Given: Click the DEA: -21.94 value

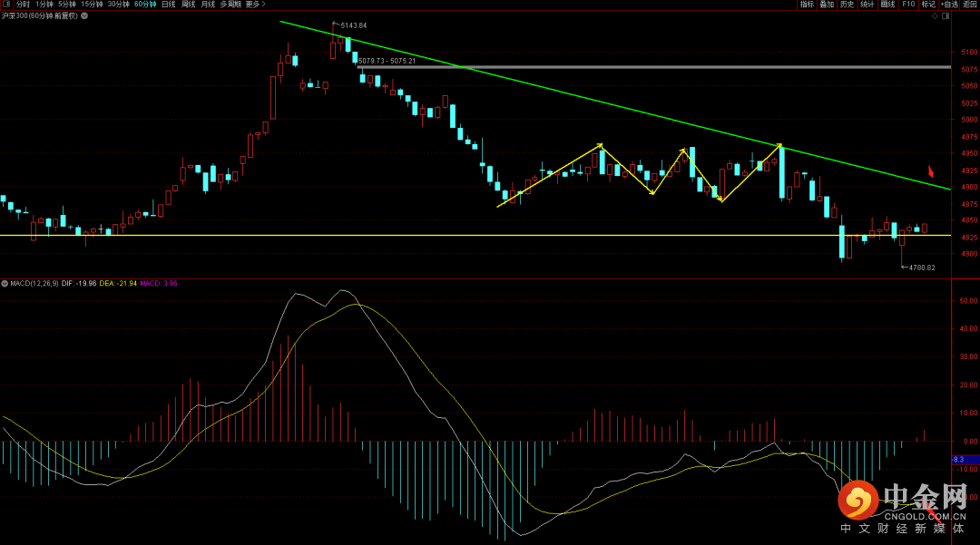Looking at the screenshot, I should [118, 284].
